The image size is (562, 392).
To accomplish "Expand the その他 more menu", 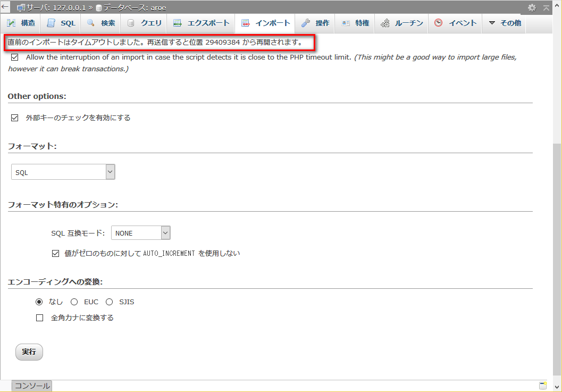I will click(505, 23).
